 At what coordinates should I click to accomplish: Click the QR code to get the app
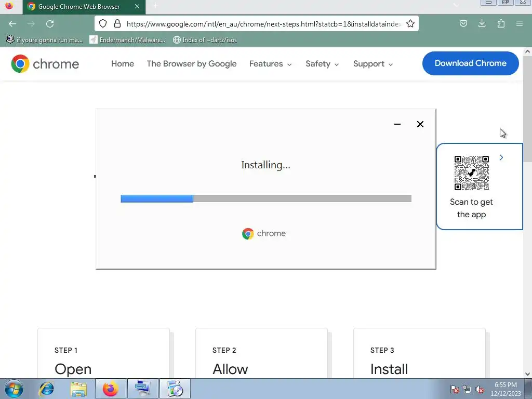click(x=471, y=173)
